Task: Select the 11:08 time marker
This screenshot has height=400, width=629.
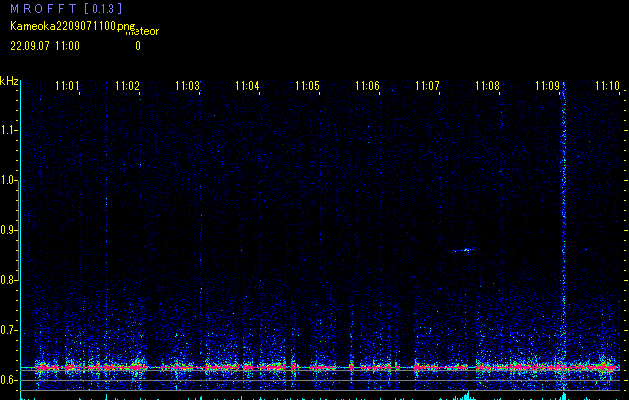Action: pyautogui.click(x=487, y=86)
